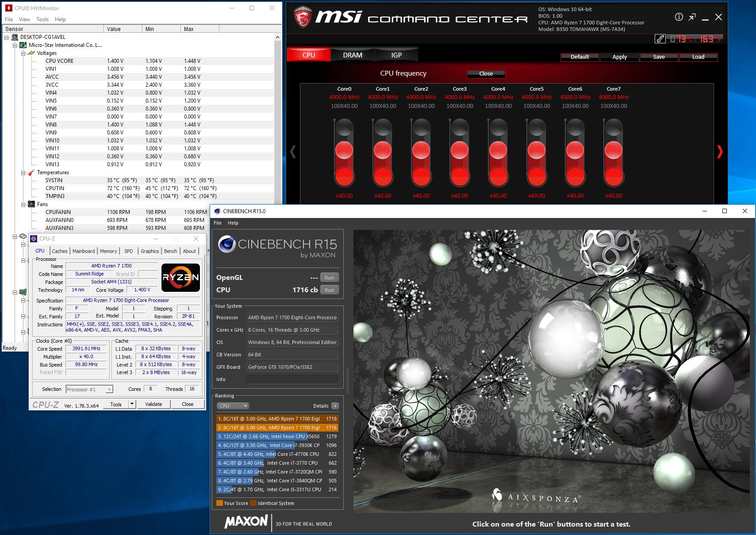Click the Cinebench R15 sphere logo
This screenshot has height=535, width=756.
tap(227, 244)
